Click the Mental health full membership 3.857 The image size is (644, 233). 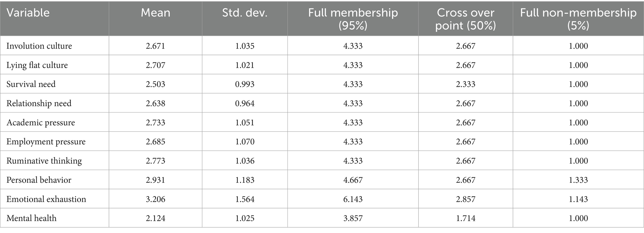[353, 218]
